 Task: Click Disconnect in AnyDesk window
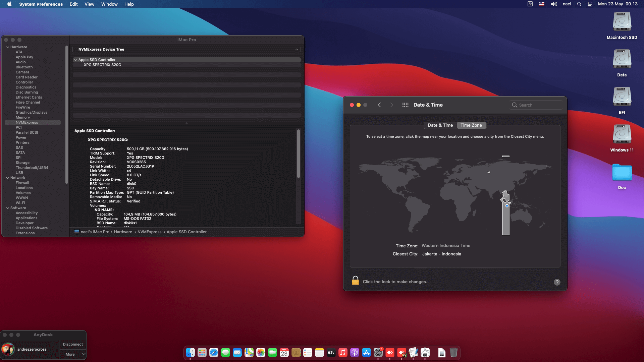click(x=73, y=344)
